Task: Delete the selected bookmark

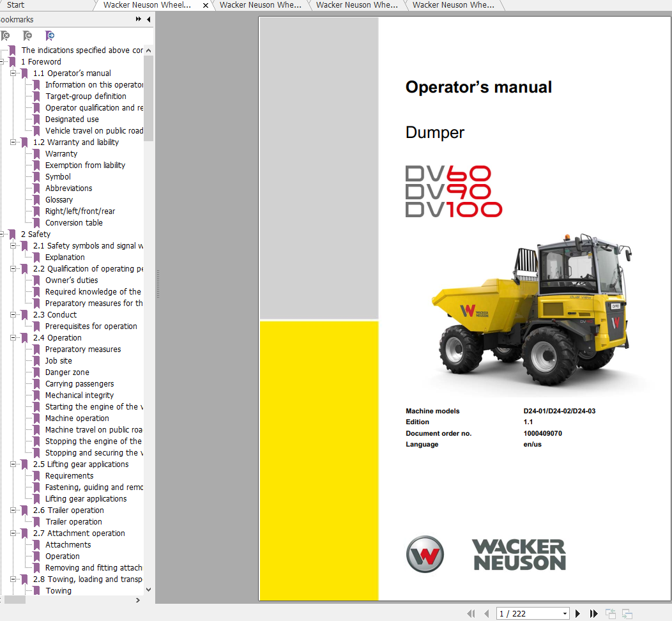Action: 6,36
